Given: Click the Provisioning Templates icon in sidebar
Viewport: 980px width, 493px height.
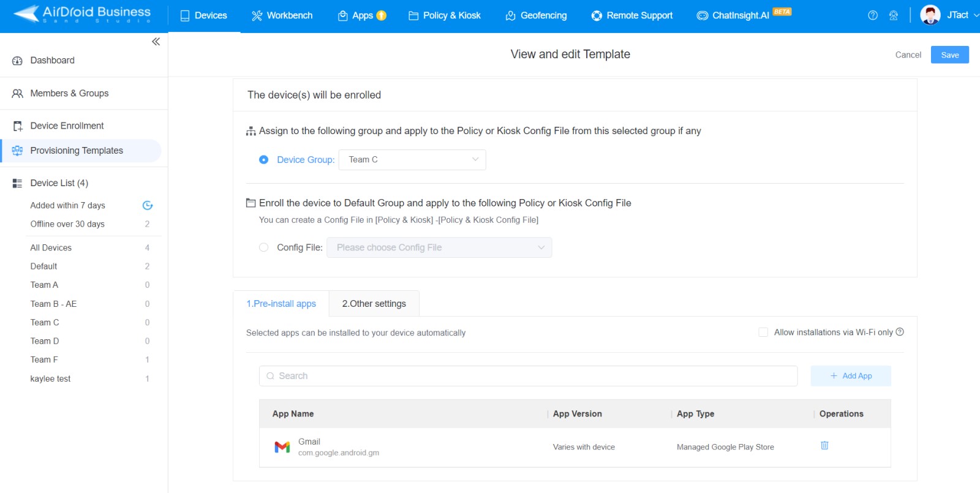Looking at the screenshot, I should click(17, 151).
